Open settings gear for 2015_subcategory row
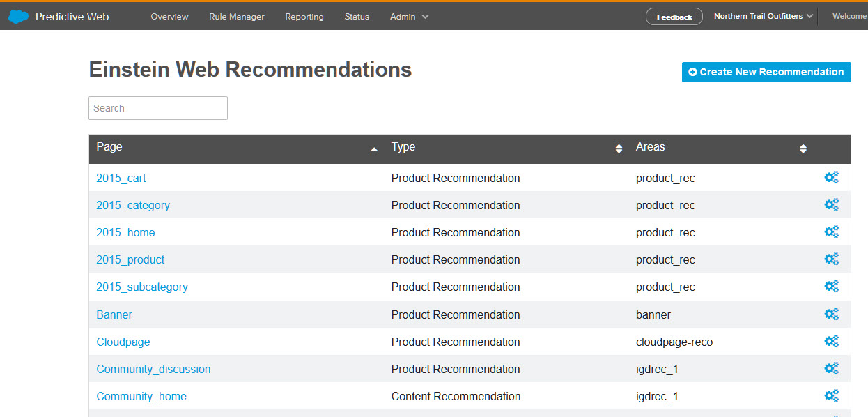 click(831, 286)
